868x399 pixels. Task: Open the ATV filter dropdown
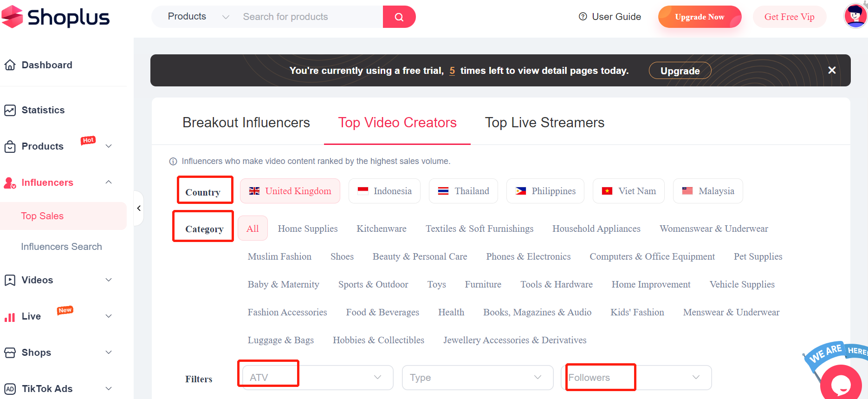[x=317, y=377]
